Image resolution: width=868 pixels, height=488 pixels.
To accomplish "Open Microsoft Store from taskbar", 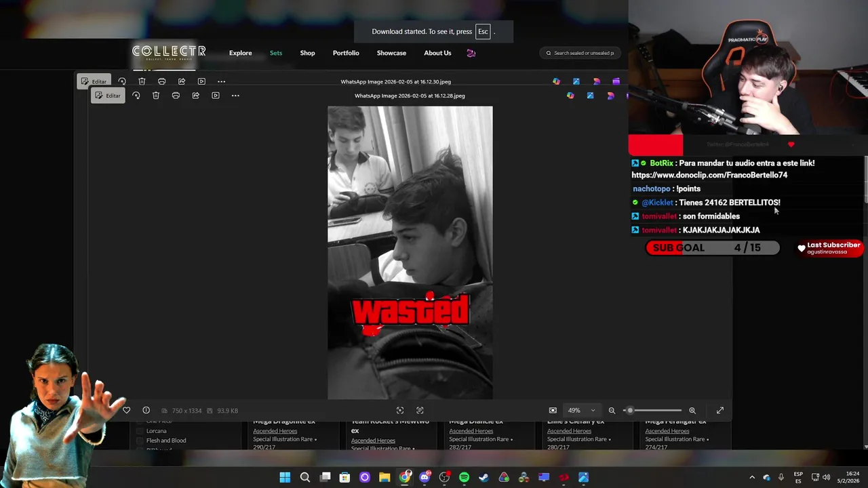I will (x=344, y=477).
